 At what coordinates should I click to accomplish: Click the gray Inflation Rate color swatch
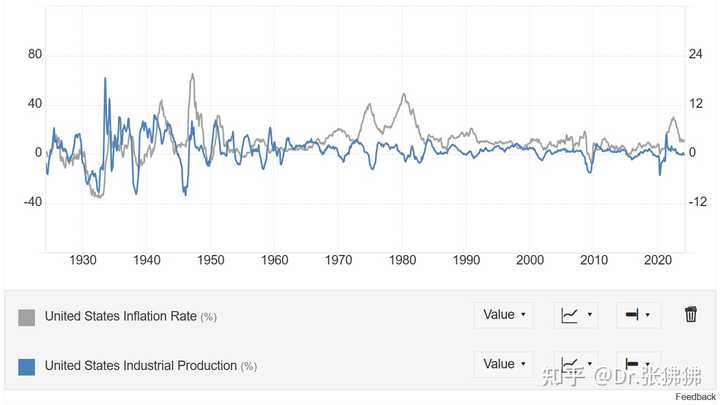click(x=27, y=317)
